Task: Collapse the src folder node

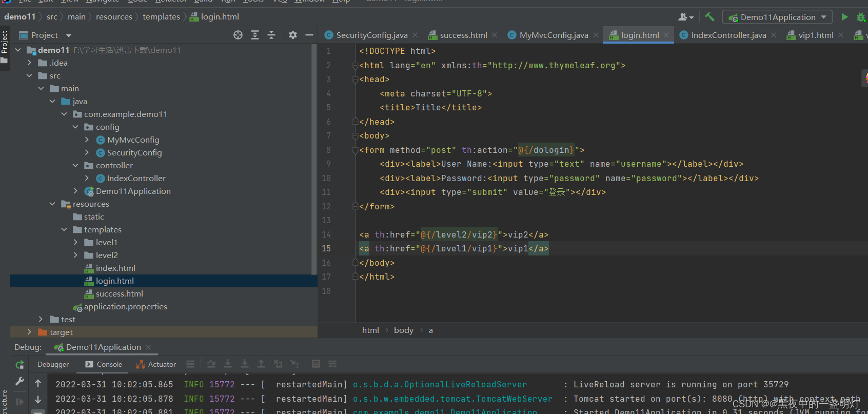Action: tap(29, 75)
